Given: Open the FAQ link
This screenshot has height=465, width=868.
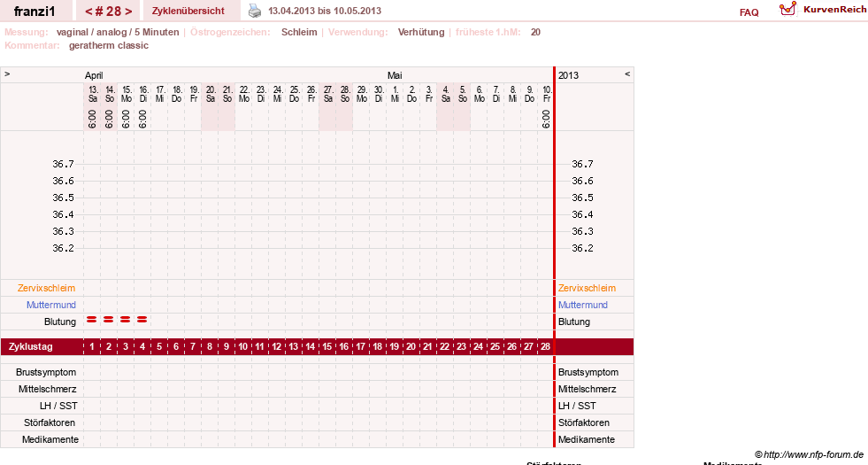Looking at the screenshot, I should (749, 12).
